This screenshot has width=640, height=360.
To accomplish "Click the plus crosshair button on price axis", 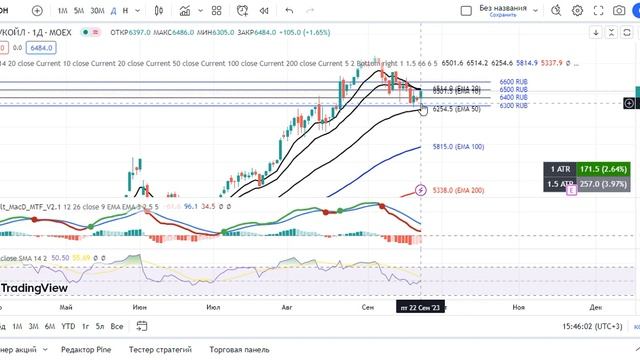I will pos(629,103).
